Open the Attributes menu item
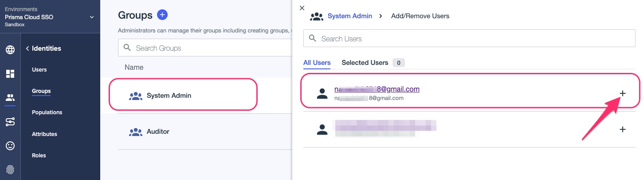 (x=44, y=134)
